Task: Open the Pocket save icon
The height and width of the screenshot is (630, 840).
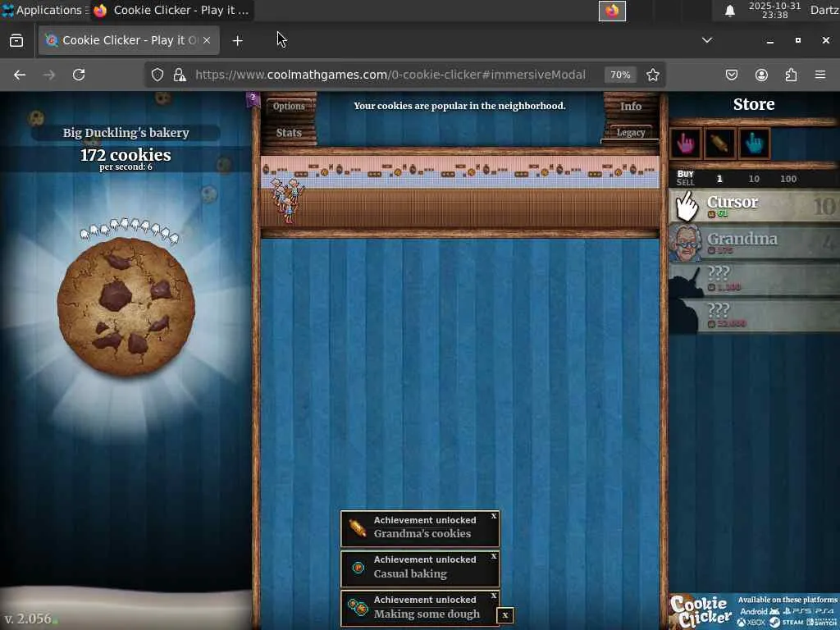Action: pyautogui.click(x=732, y=75)
